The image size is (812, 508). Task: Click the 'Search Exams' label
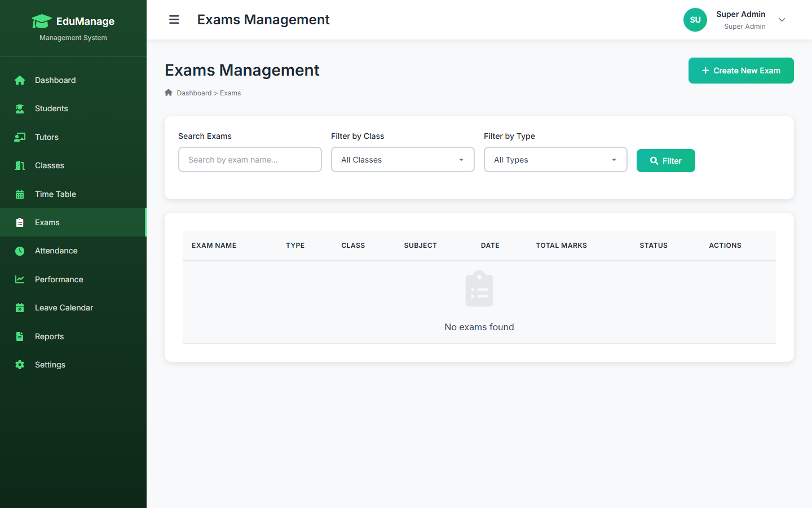pyautogui.click(x=205, y=136)
